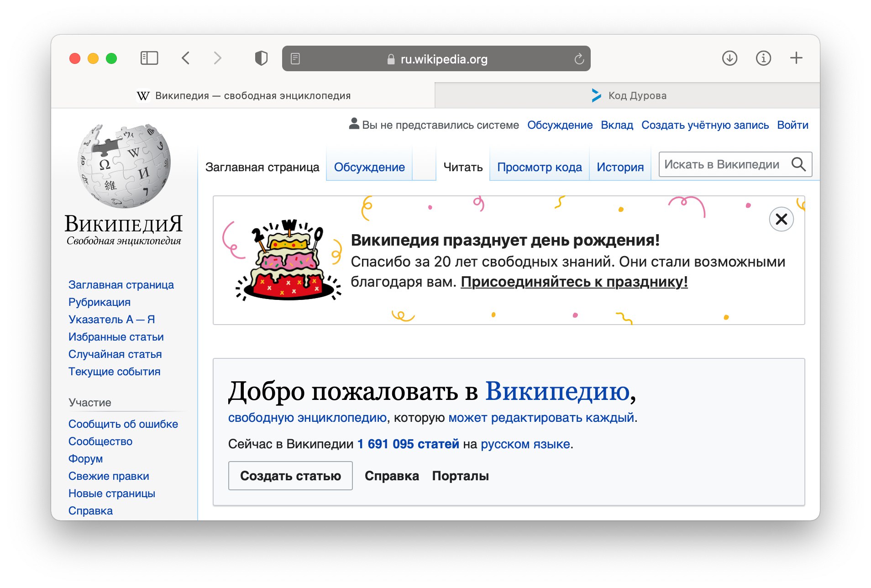
Task: Switch to the Код Дурова tab
Action: (x=627, y=95)
